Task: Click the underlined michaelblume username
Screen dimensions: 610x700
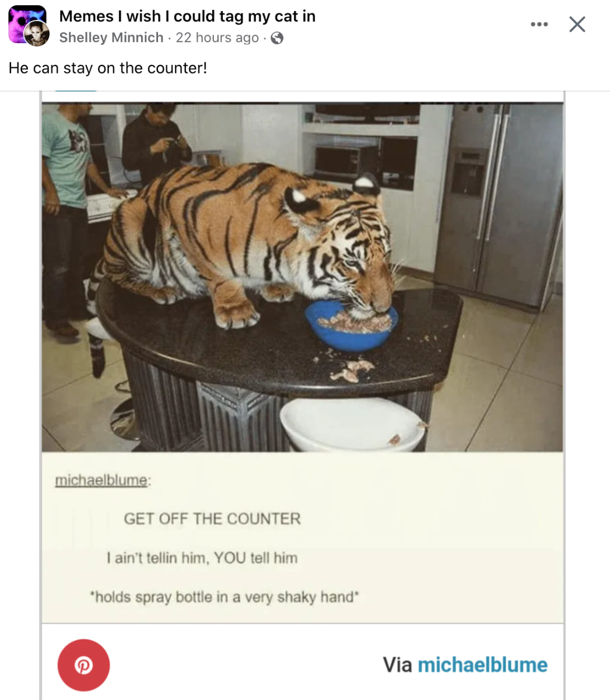Action: point(102,480)
